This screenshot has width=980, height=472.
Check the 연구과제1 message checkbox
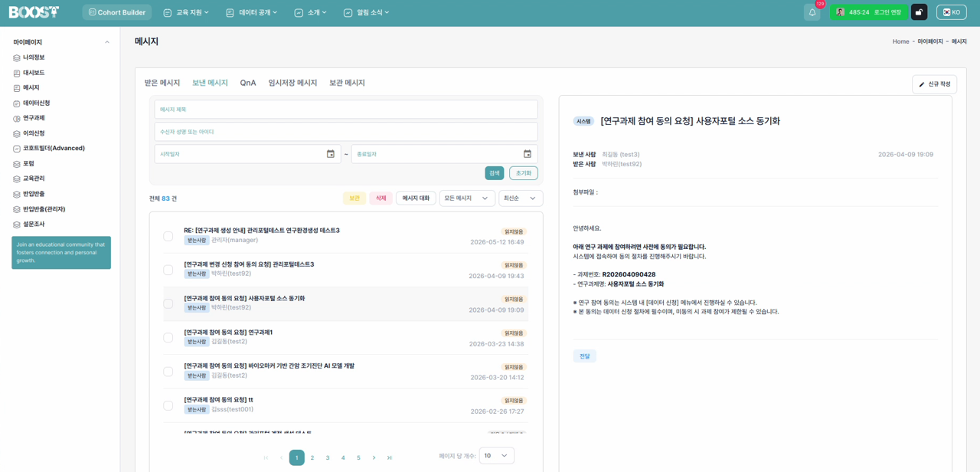coord(168,338)
